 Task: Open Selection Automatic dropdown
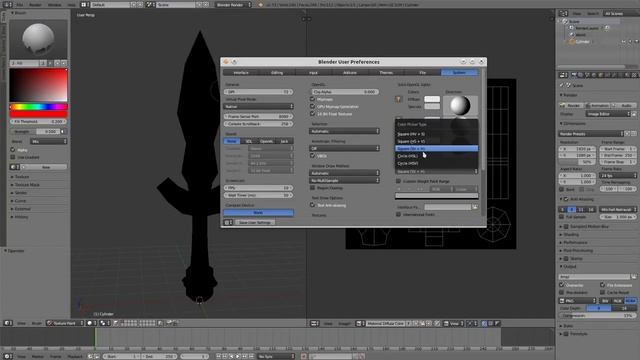(x=344, y=131)
